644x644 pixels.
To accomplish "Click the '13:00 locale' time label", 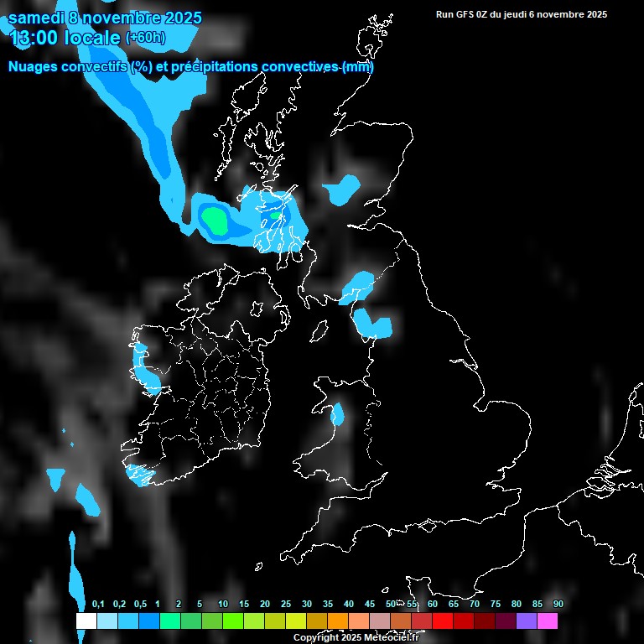I will tap(65, 37).
